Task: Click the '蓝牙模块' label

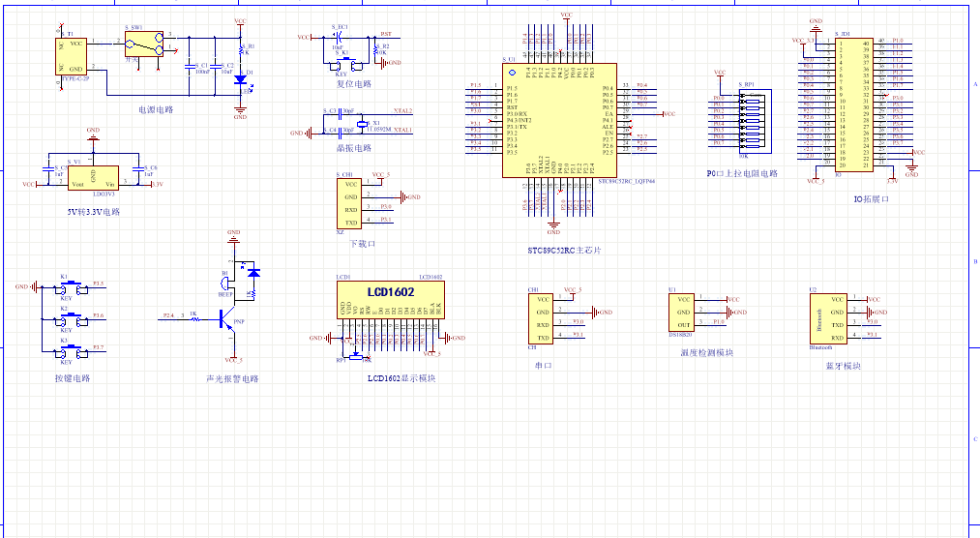Action: click(x=844, y=366)
